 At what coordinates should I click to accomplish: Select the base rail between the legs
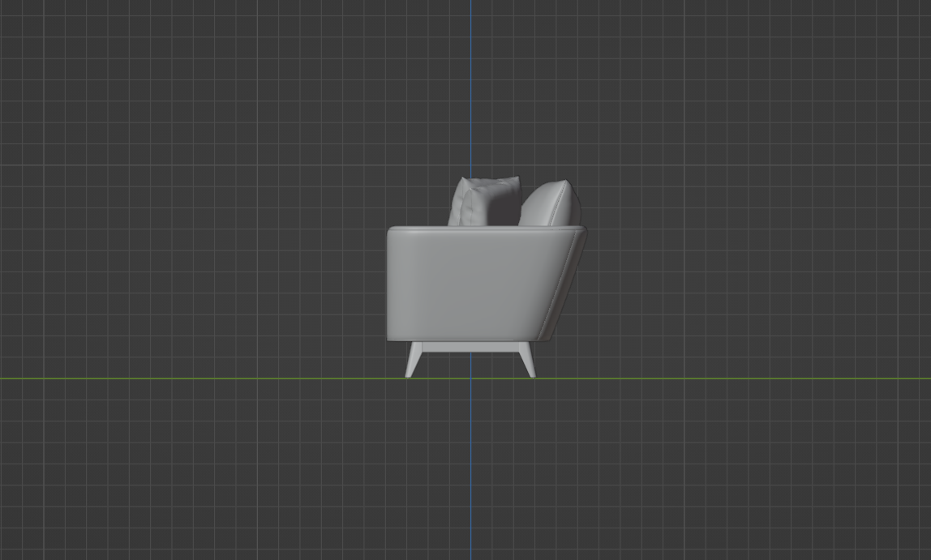pyautogui.click(x=470, y=347)
